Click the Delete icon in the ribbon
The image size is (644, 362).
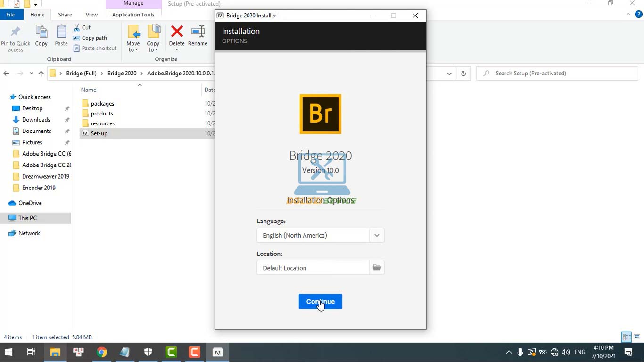(x=177, y=32)
